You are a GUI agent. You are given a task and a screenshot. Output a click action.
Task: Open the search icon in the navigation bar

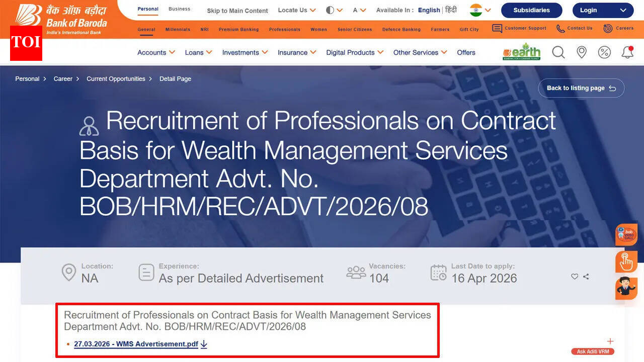[558, 52]
